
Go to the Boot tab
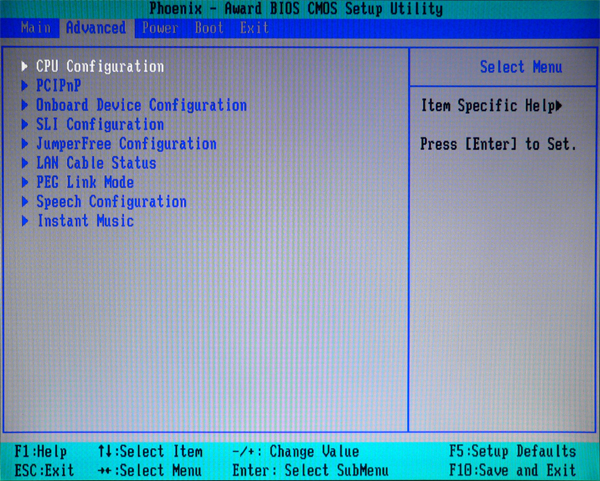point(209,28)
